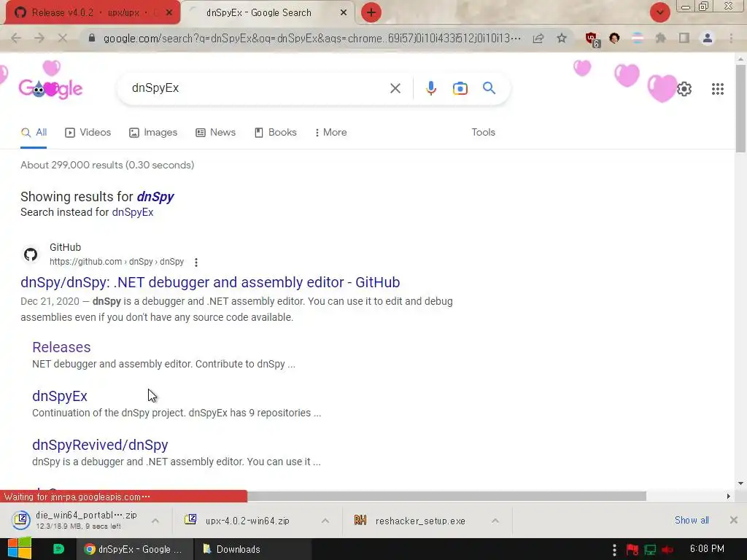Image resolution: width=747 pixels, height=560 pixels.
Task: Close the Release v4.0.2 upx tab
Action: [x=169, y=12]
